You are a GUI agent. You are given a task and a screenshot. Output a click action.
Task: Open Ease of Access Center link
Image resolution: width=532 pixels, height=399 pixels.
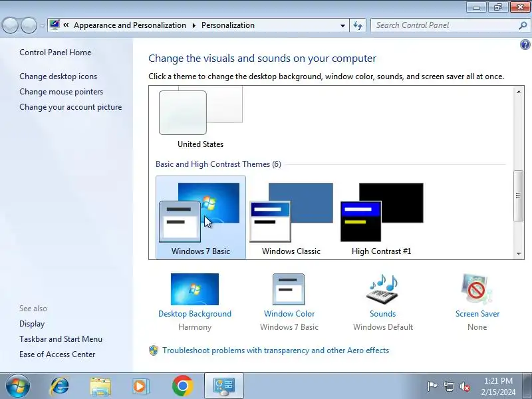click(x=57, y=354)
